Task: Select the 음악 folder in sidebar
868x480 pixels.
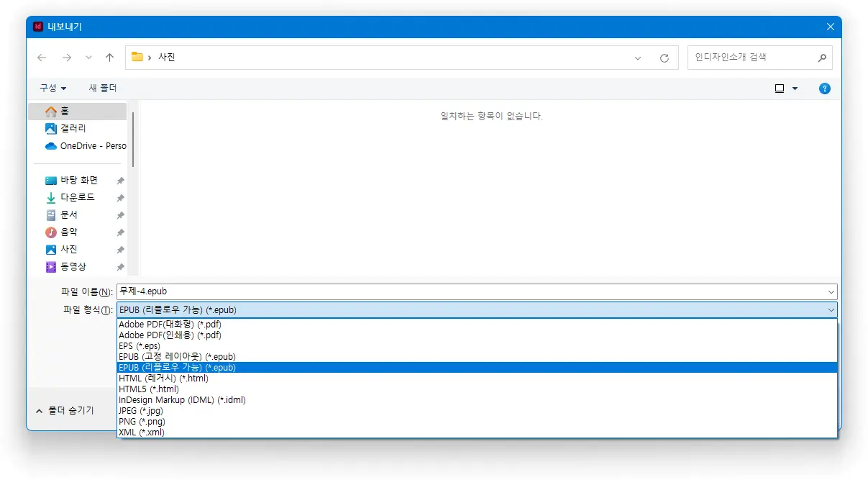Action: pyautogui.click(x=70, y=233)
